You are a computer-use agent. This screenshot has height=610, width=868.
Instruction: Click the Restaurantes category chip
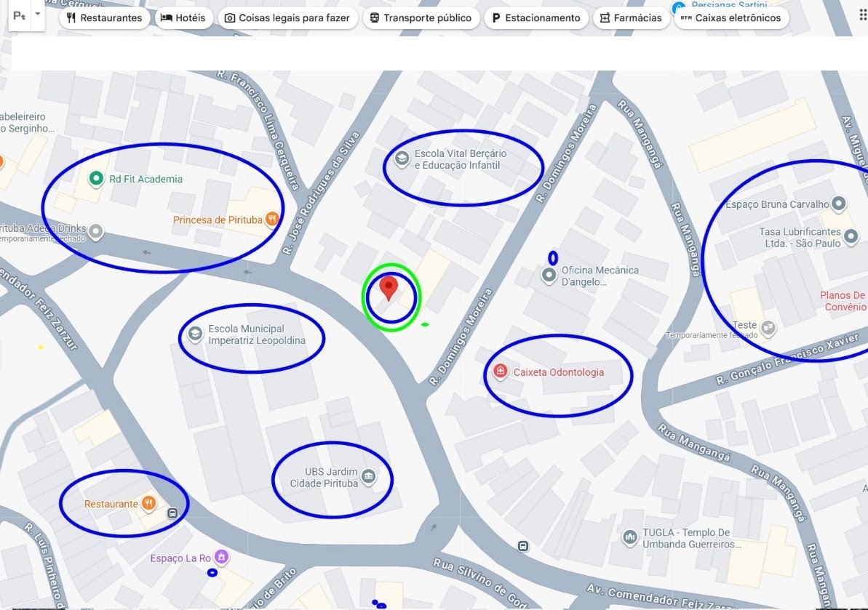click(104, 17)
